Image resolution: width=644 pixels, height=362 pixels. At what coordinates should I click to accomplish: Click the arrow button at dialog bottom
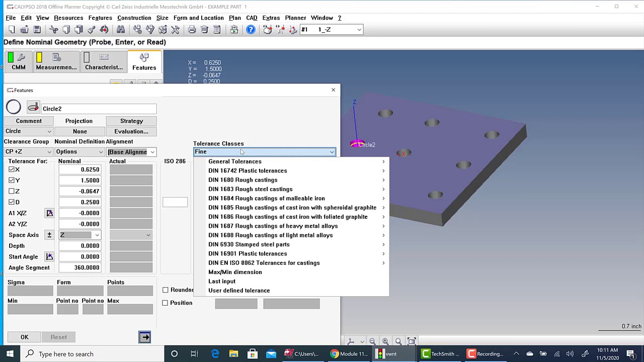tap(144, 337)
